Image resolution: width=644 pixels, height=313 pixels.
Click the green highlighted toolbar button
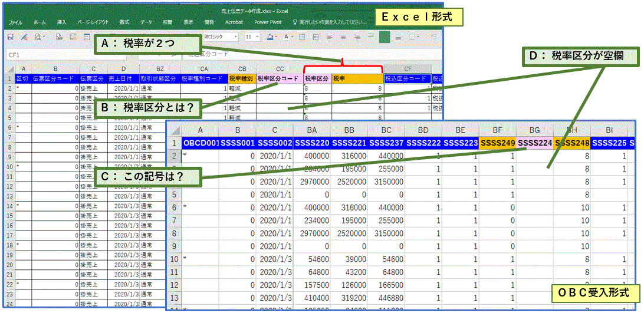385,37
